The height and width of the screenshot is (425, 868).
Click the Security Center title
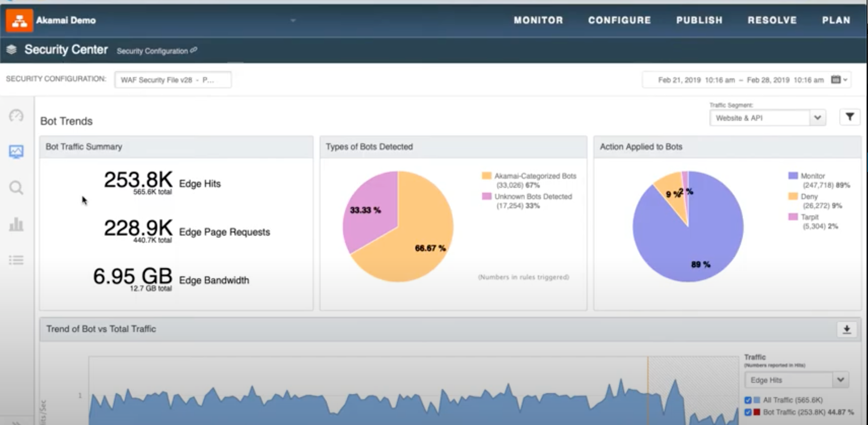pos(66,49)
